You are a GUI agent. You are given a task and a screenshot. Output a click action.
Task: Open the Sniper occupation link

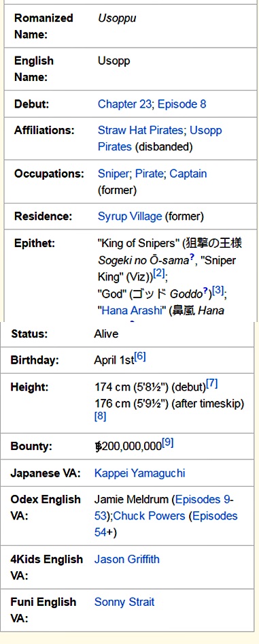113,174
